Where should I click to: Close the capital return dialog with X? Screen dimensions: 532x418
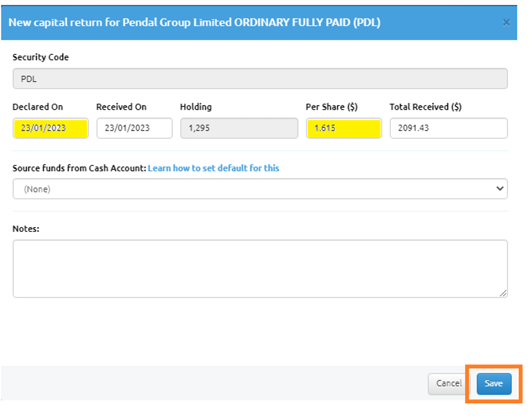[506, 23]
